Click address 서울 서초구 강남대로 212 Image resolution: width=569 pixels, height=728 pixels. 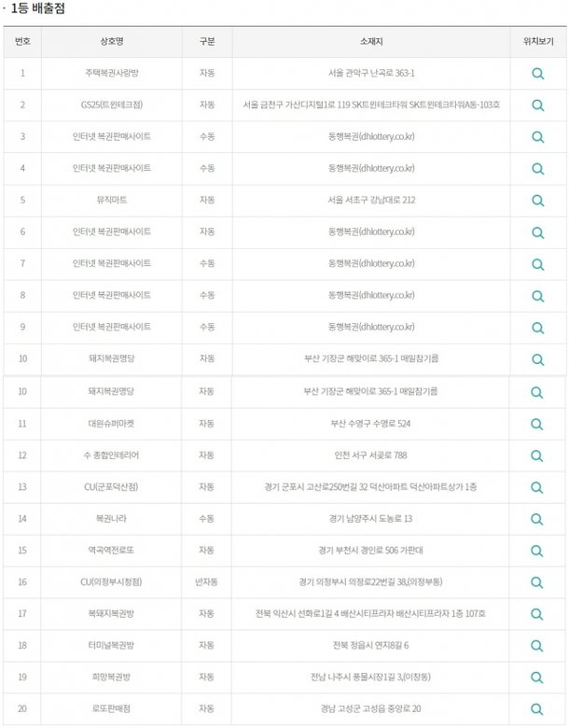pos(371,200)
